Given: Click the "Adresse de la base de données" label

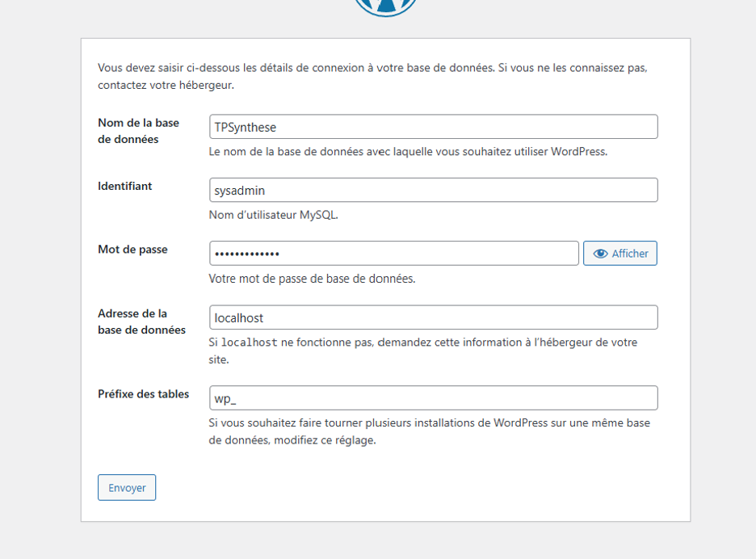Looking at the screenshot, I should pos(141,322).
